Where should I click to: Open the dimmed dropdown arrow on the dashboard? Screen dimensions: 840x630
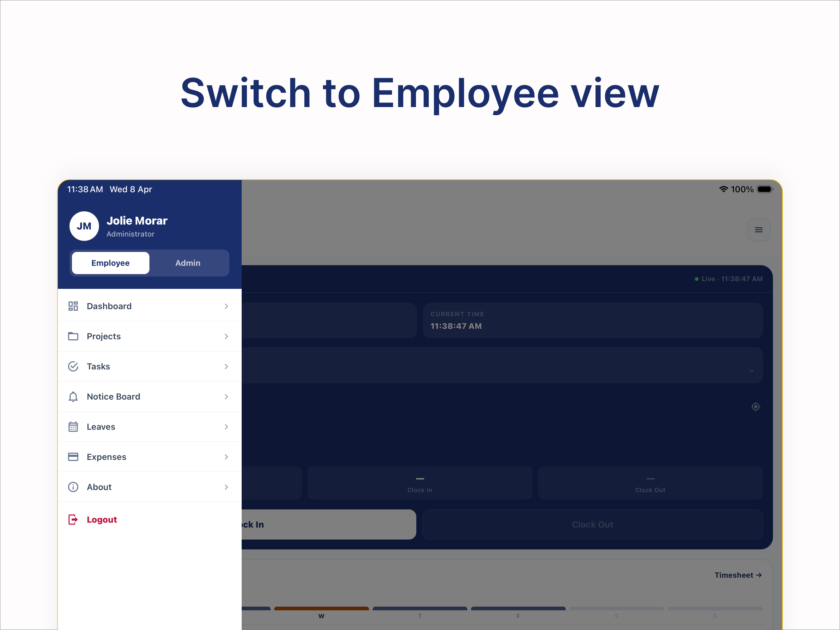tap(751, 371)
